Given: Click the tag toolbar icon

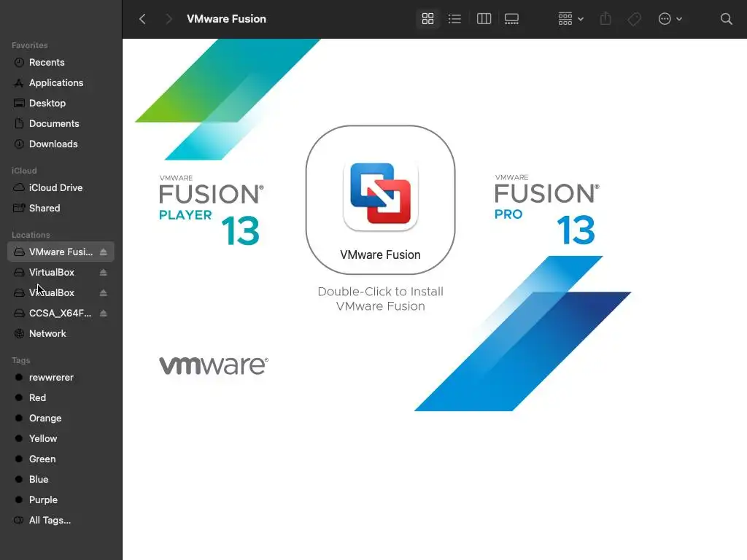Looking at the screenshot, I should click(x=634, y=19).
